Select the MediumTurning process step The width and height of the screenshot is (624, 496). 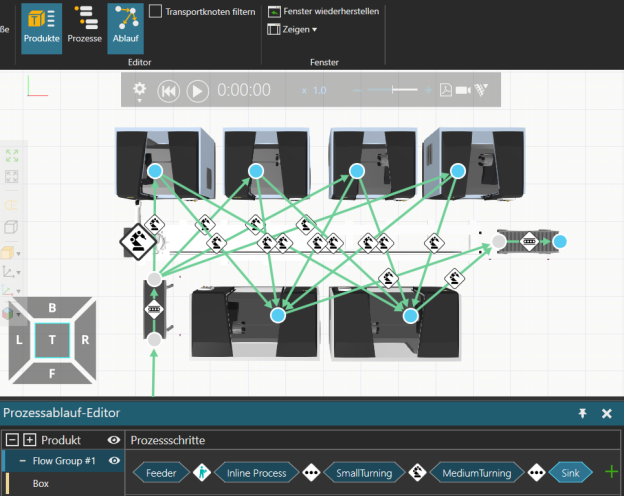[477, 473]
